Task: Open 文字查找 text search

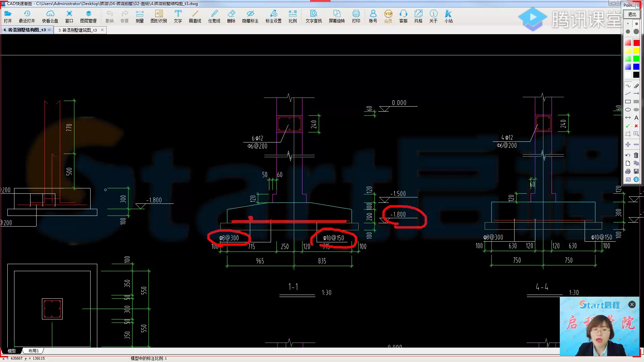Action: click(x=314, y=16)
